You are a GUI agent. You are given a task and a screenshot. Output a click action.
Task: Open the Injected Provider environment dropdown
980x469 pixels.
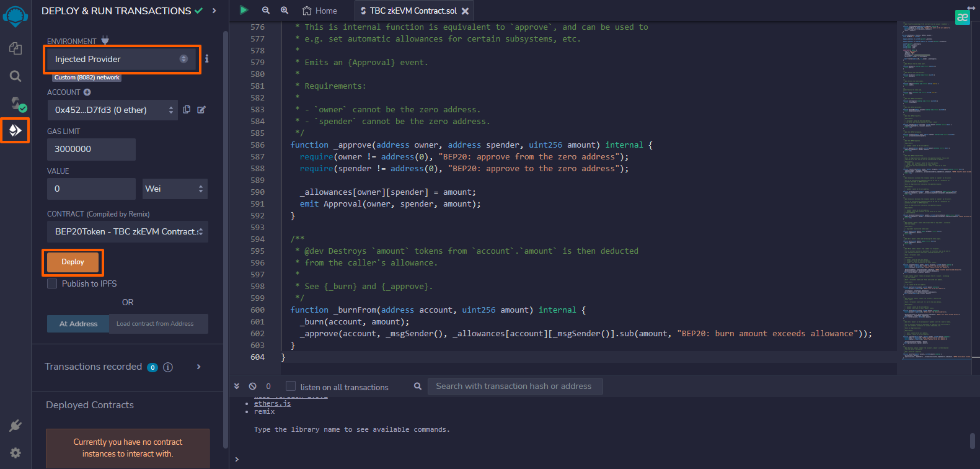121,59
